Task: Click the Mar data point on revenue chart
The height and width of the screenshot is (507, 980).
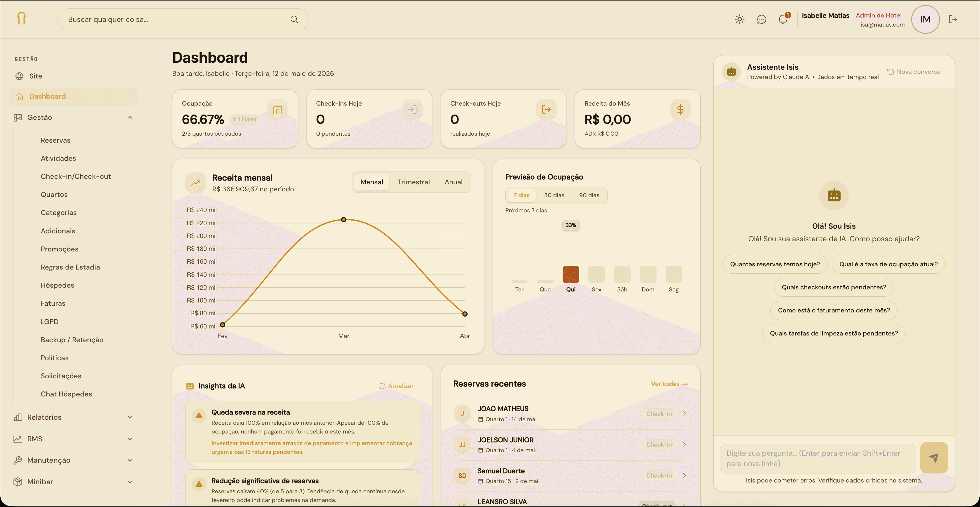Action: [344, 220]
